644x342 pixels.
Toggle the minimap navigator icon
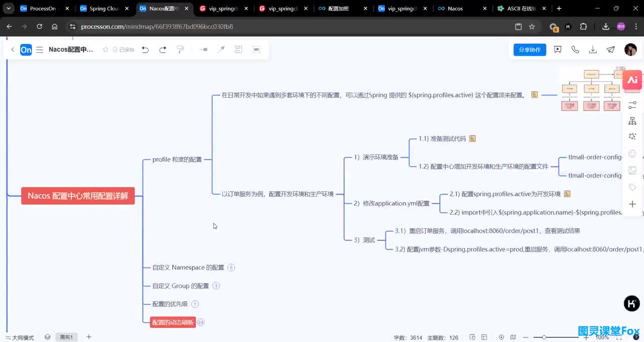[513, 337]
